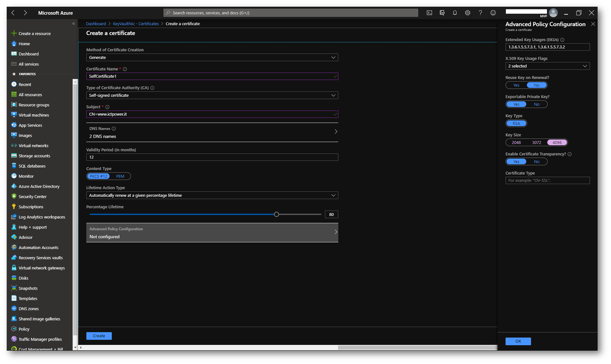This screenshot has height=364, width=611.
Task: Expand the DNS Names section
Action: [x=212, y=132]
